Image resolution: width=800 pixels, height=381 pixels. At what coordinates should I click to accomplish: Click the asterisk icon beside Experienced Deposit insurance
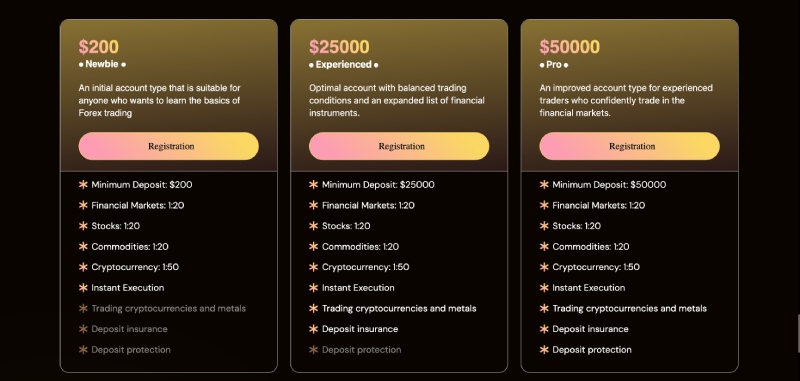pos(314,329)
